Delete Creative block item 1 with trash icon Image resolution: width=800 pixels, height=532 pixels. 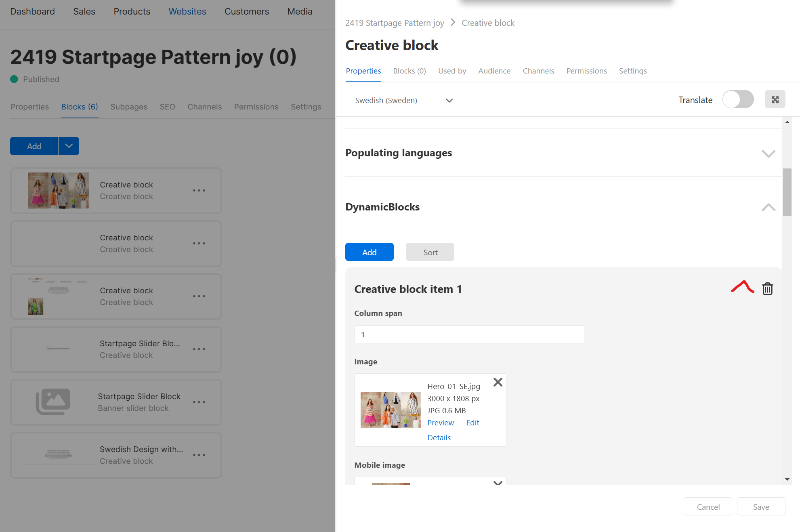[767, 289]
